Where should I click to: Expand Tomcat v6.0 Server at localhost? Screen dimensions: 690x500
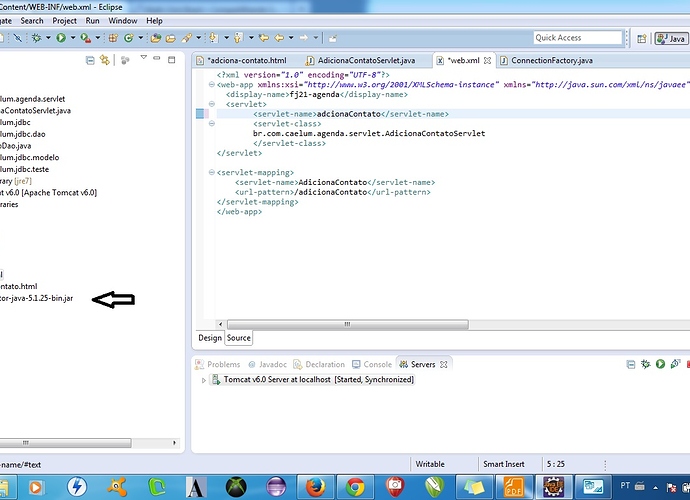click(203, 381)
